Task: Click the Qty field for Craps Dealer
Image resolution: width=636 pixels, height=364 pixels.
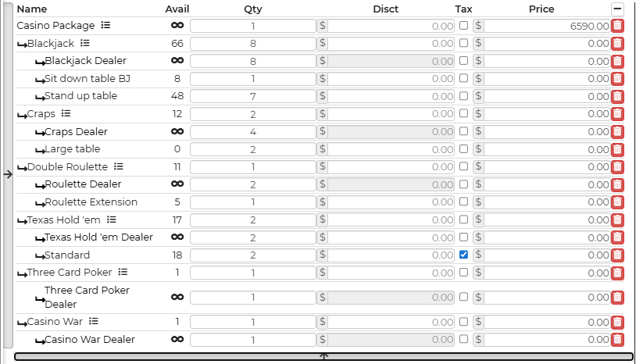Action: point(252,132)
